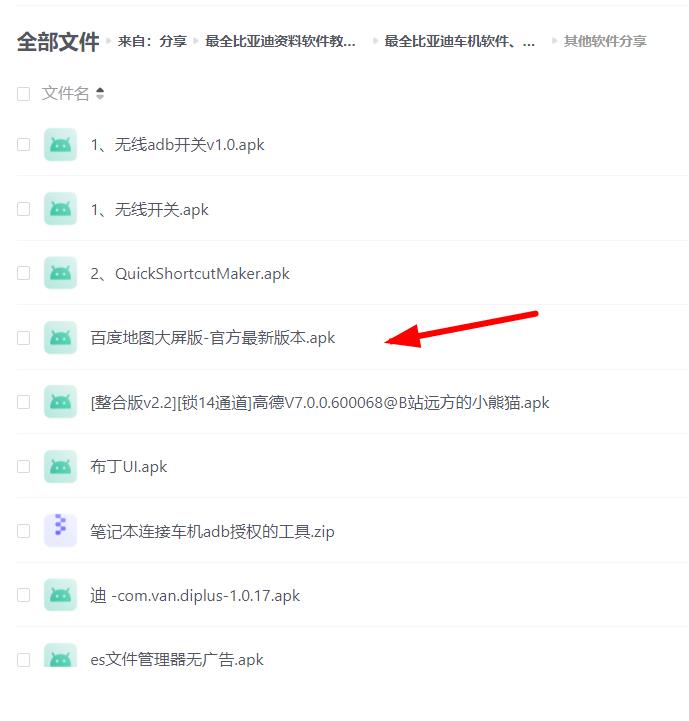Open file 笔记本连接车机adb授权的工具.zip
Viewport: 689px width, 721px height.
click(x=212, y=532)
